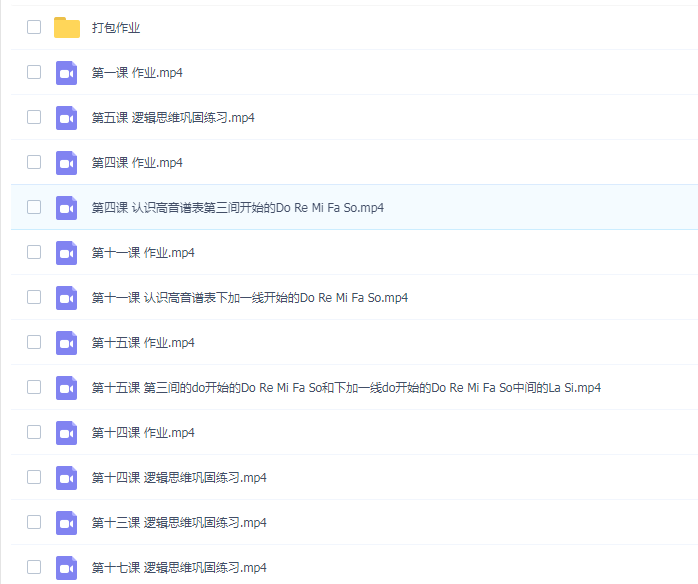Click video icon for 第十四课 作业.mp4

pyautogui.click(x=66, y=432)
